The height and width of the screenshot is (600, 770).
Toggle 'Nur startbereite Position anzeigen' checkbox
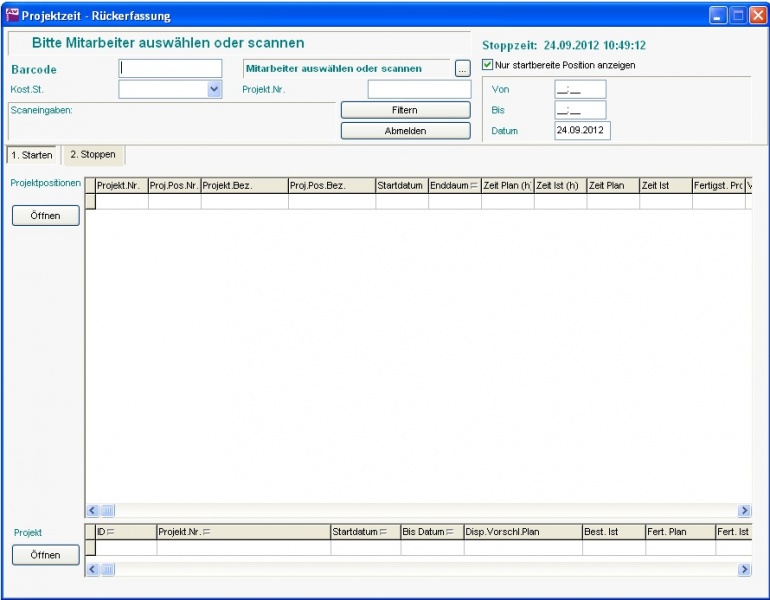coord(488,65)
